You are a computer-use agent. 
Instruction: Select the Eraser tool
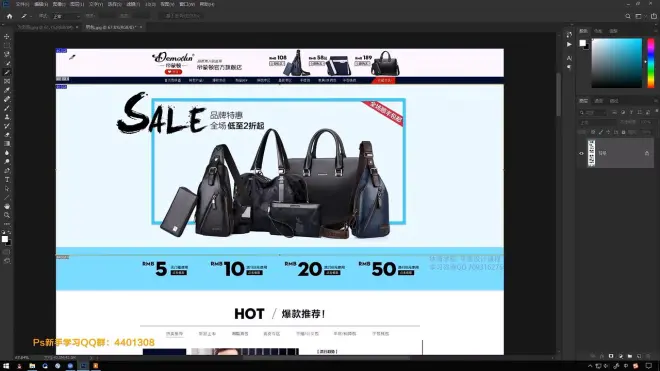(7, 135)
